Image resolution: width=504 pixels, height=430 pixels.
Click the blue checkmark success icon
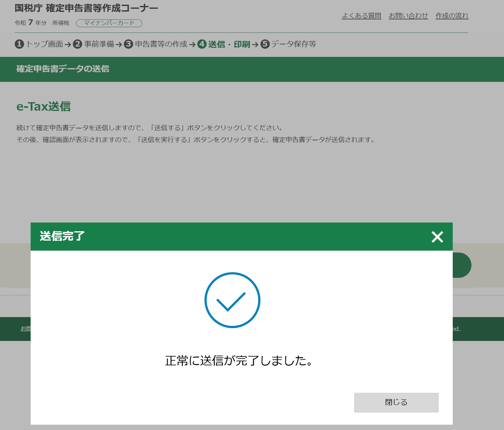coord(232,300)
